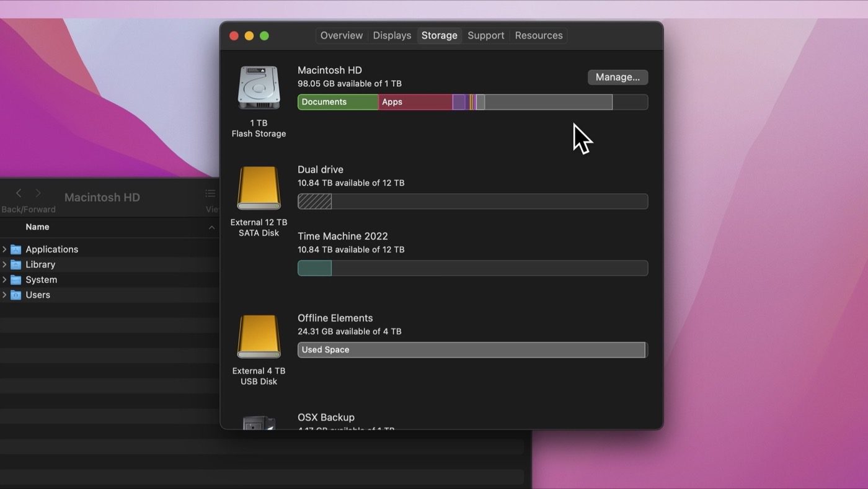Switch to the Overview tab

(x=341, y=35)
